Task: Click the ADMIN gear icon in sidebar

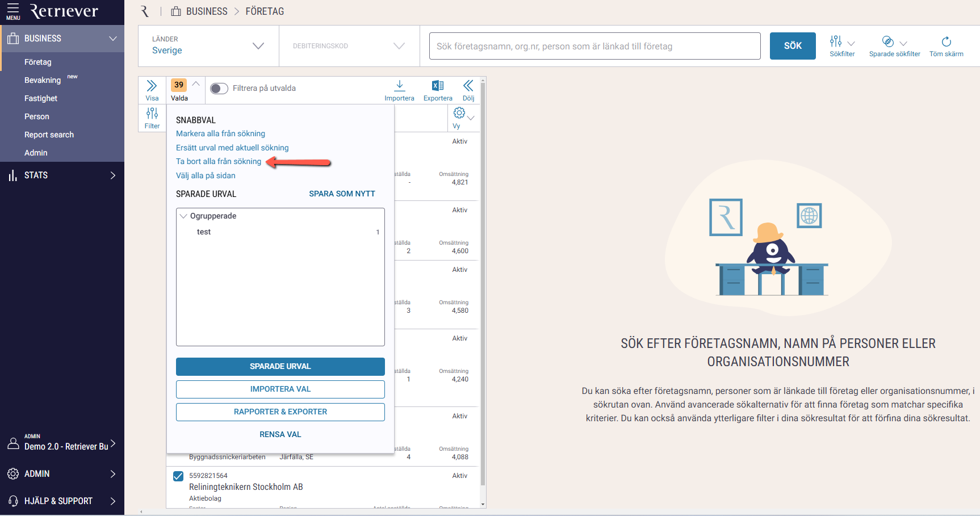Action: [13, 473]
